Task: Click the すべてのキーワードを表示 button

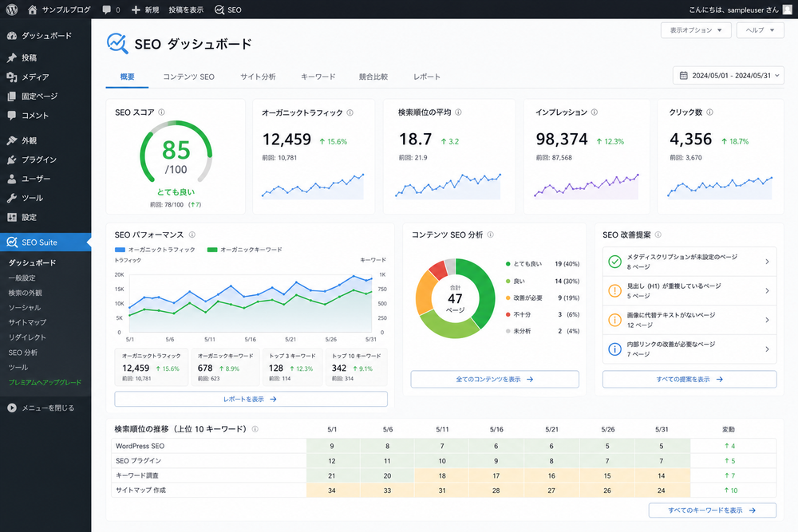Action: (x=713, y=510)
